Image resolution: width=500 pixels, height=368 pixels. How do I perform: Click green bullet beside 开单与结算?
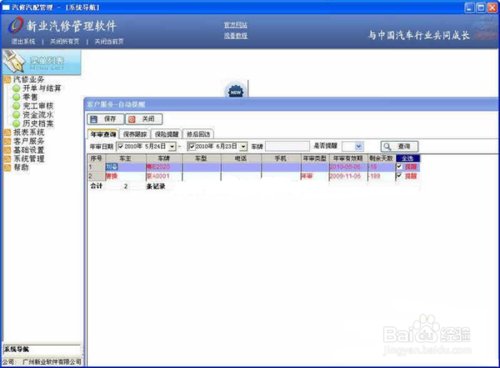16,89
